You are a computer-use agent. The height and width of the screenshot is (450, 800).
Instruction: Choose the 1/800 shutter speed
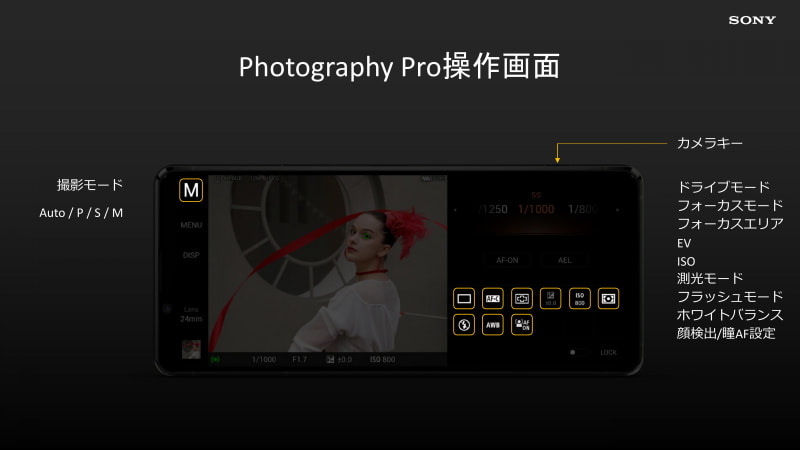583,209
